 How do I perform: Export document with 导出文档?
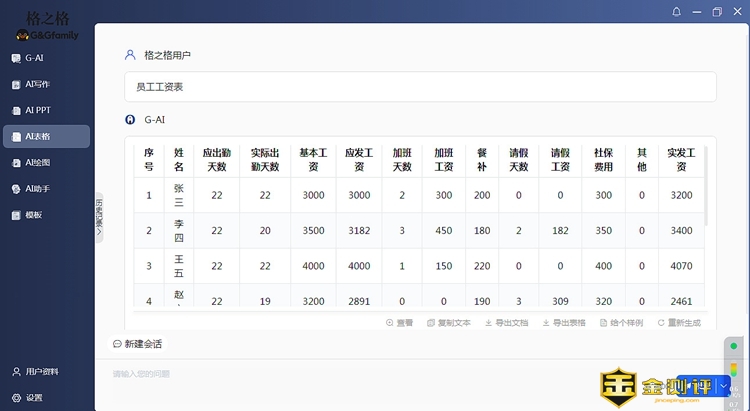(506, 323)
